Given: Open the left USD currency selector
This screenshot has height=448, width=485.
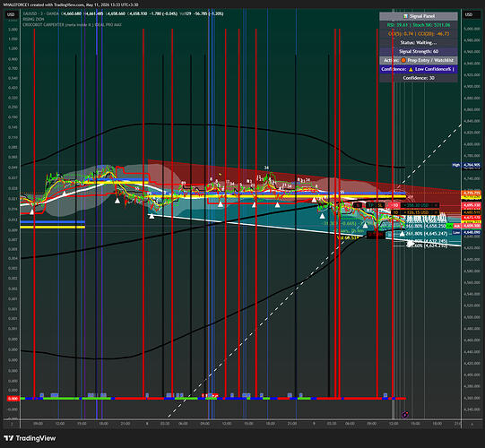Looking at the screenshot, I should (11, 14).
